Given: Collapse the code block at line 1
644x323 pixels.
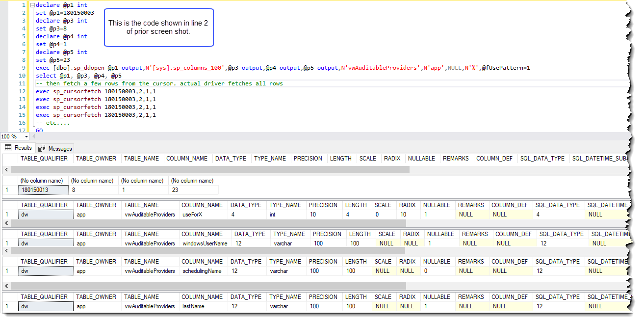Looking at the screenshot, I should pos(32,5).
